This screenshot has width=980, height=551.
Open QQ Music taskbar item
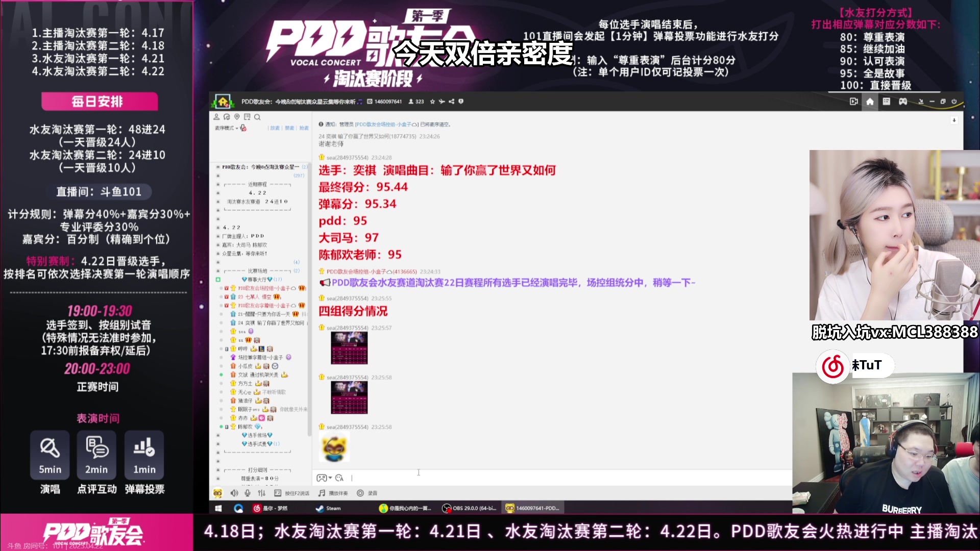coord(406,508)
